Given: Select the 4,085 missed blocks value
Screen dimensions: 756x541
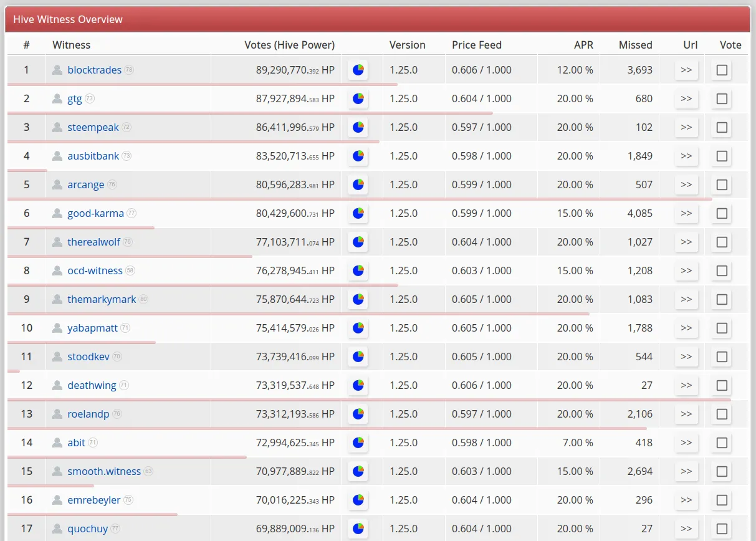Looking at the screenshot, I should (x=640, y=213).
